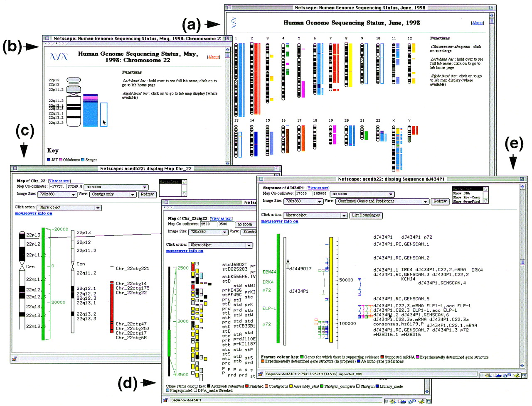Click the Redraw button in the Map Chr_22 window
Image resolution: width=532 pixels, height=406 pixels.
tap(148, 194)
